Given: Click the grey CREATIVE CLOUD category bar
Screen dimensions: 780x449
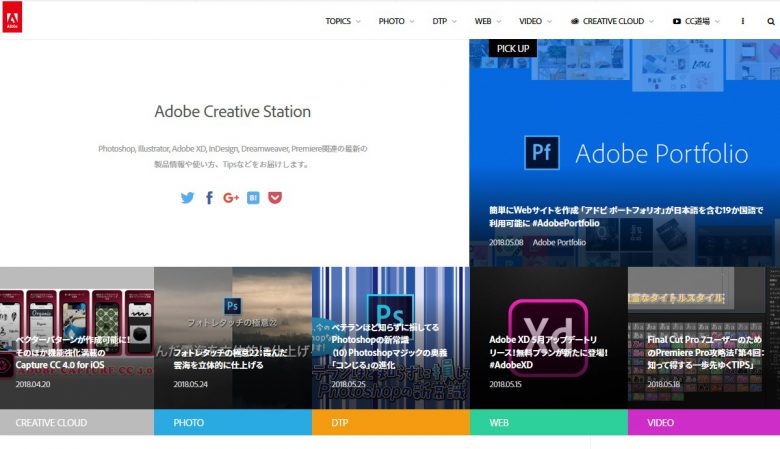Looking at the screenshot, I should point(77,423).
